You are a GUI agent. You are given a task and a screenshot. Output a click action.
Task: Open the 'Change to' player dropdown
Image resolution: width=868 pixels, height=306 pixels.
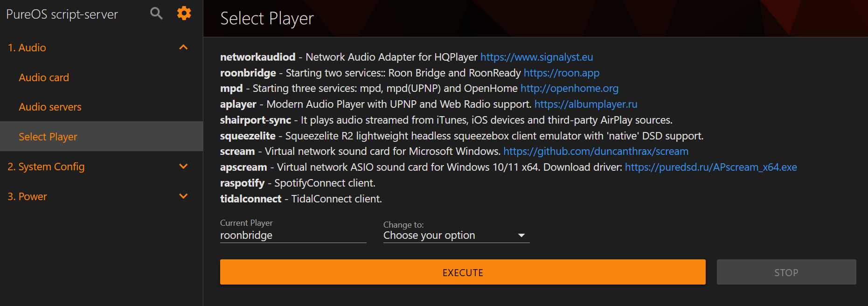[456, 236]
